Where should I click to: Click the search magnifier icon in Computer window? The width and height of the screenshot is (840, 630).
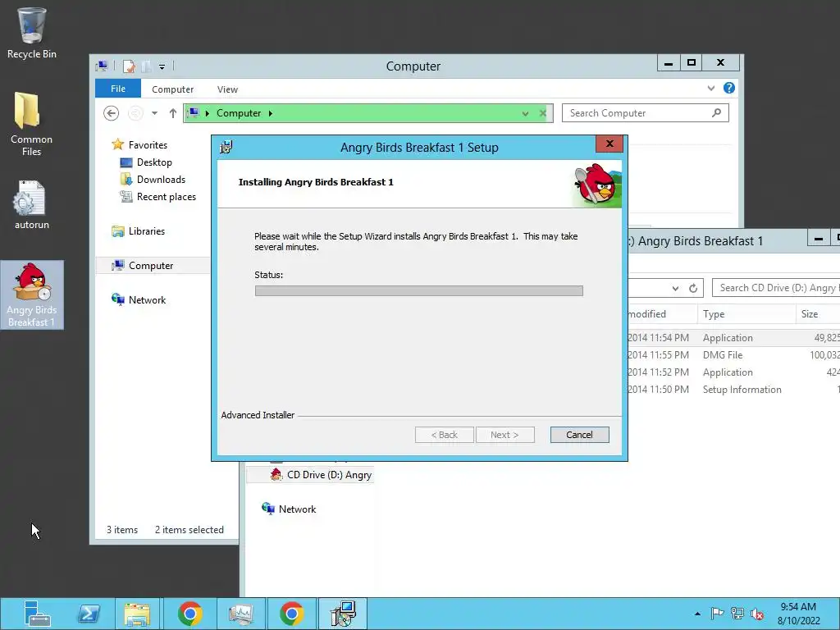(717, 113)
